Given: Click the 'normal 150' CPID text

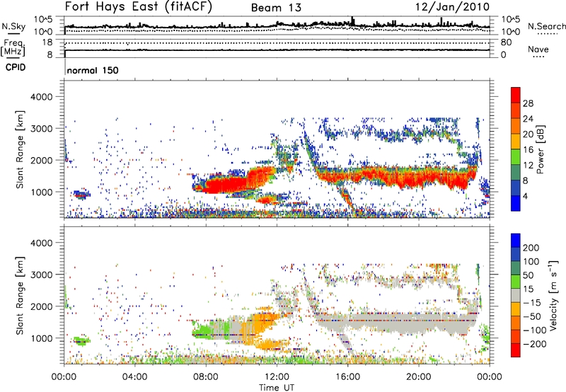Looking at the screenshot, I should click(93, 70).
